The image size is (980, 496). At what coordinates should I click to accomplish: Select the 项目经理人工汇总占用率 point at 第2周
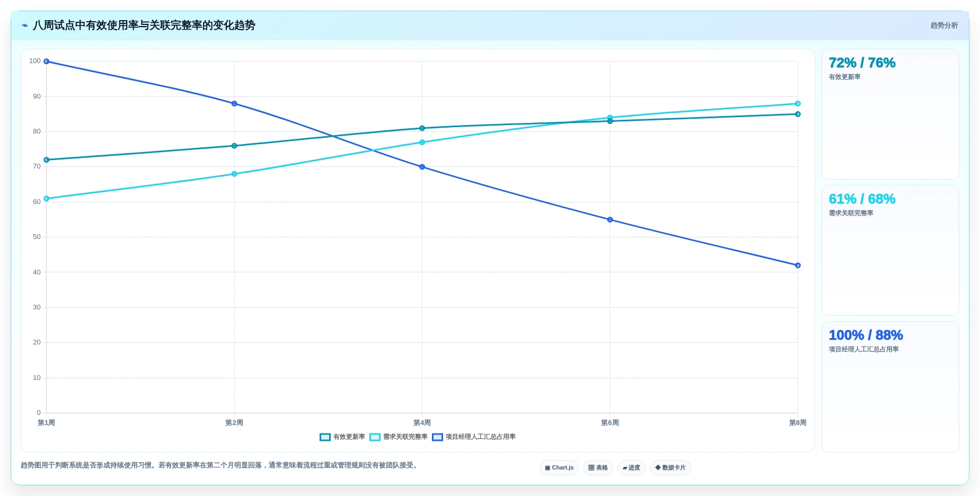pyautogui.click(x=234, y=104)
